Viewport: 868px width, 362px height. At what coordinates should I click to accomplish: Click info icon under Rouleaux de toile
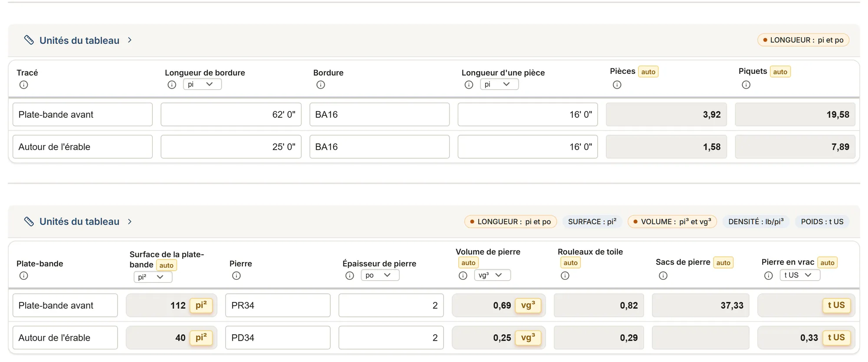(565, 276)
